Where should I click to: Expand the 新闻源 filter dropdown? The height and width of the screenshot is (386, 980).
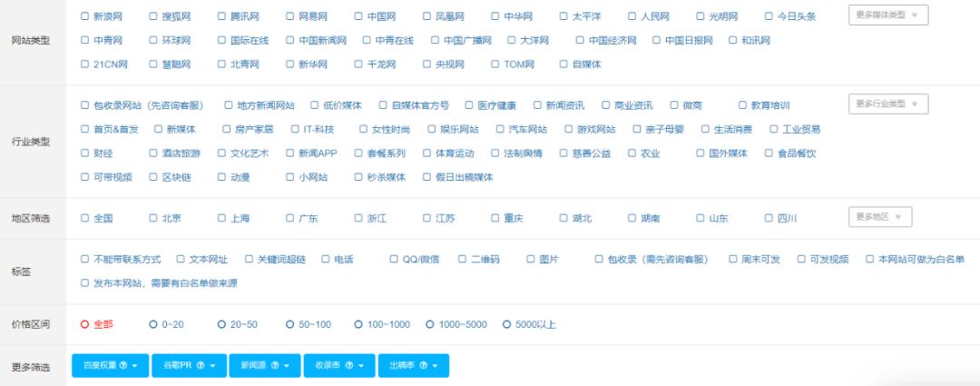pyautogui.click(x=265, y=365)
